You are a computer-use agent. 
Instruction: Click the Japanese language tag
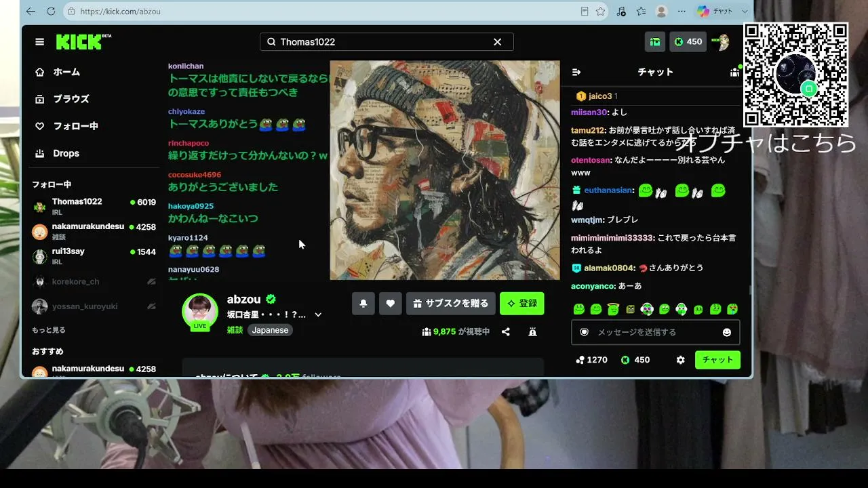(270, 330)
